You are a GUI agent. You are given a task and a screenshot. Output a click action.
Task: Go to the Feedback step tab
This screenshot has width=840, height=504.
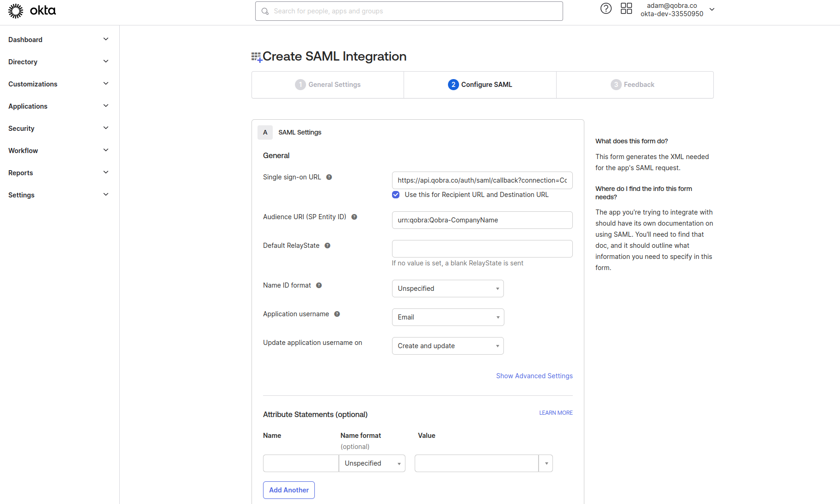click(x=635, y=85)
